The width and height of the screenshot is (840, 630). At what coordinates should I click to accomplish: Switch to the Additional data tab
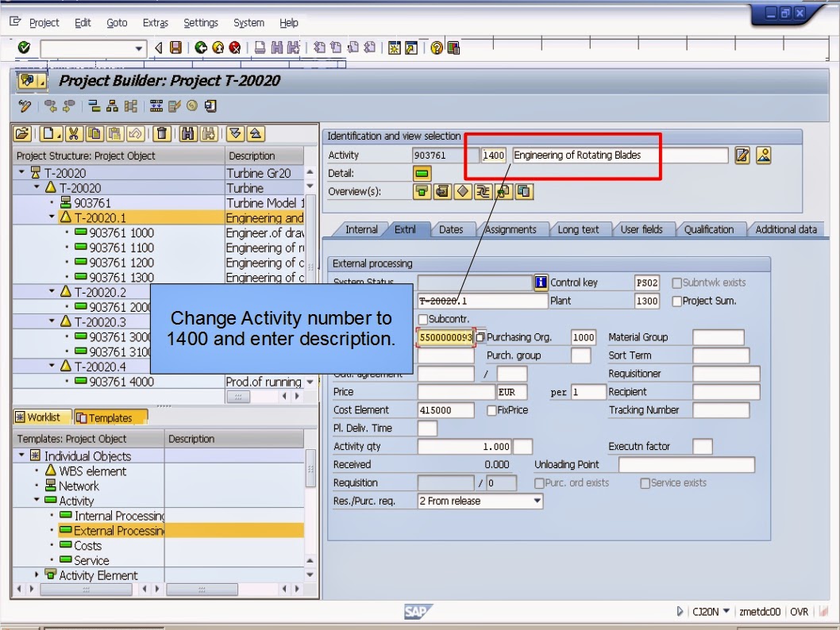coord(786,229)
